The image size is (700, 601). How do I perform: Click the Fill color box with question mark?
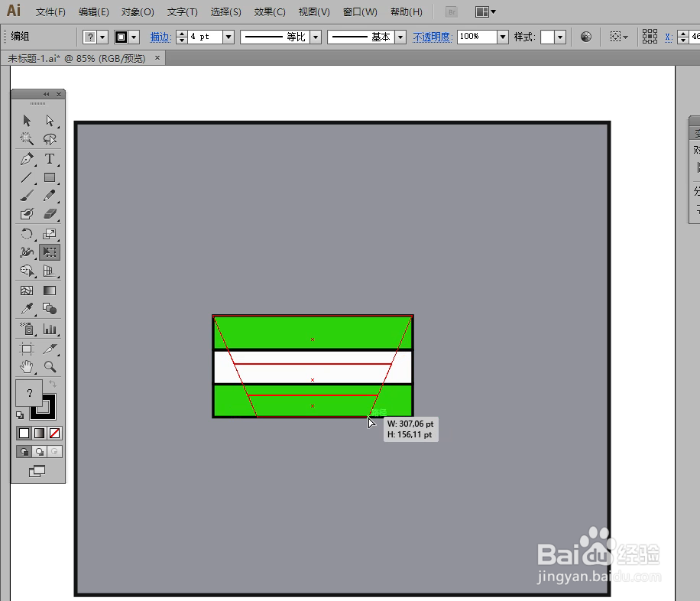point(29,393)
